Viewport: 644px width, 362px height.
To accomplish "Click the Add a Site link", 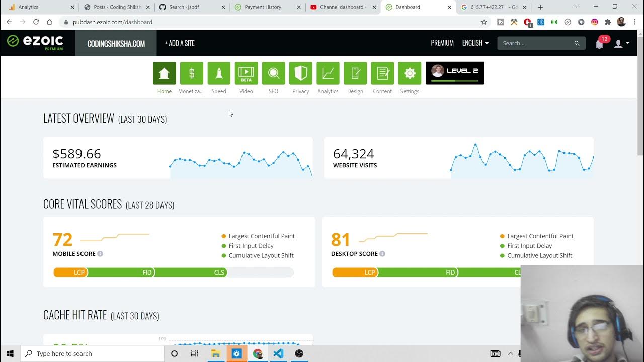I will [x=180, y=43].
